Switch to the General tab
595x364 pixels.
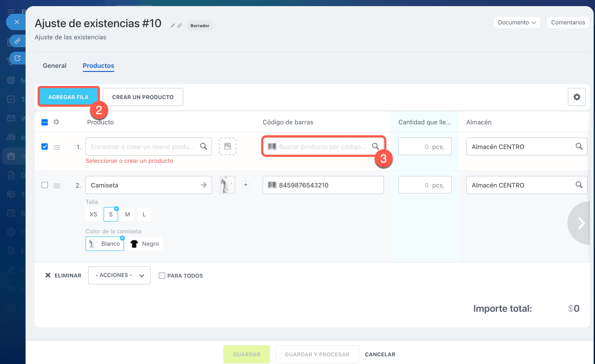click(x=55, y=66)
